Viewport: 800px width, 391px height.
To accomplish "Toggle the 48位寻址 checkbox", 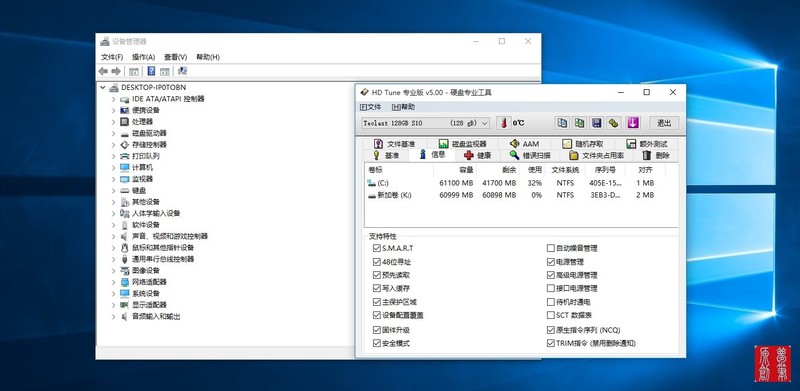I will (377, 262).
